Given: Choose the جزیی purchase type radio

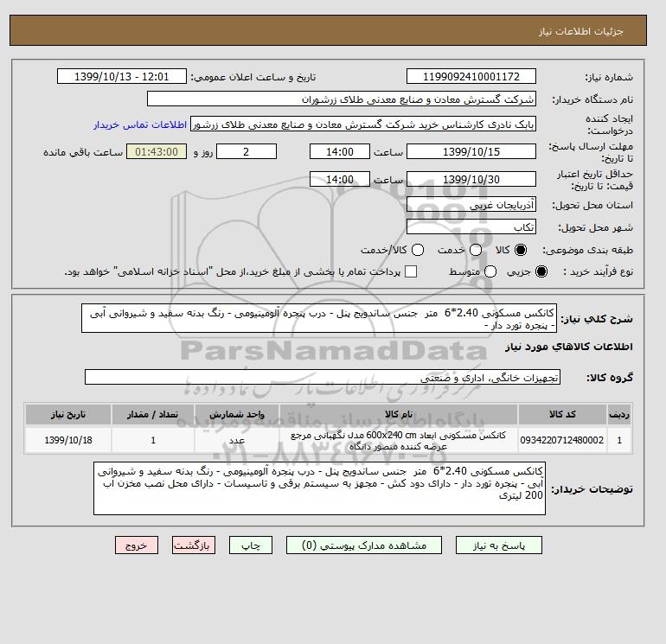Looking at the screenshot, I should tap(541, 271).
